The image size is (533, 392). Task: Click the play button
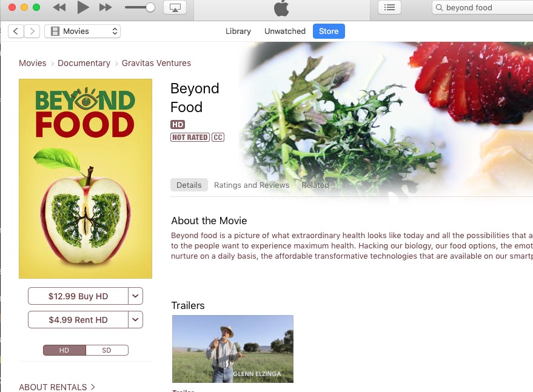pos(82,7)
